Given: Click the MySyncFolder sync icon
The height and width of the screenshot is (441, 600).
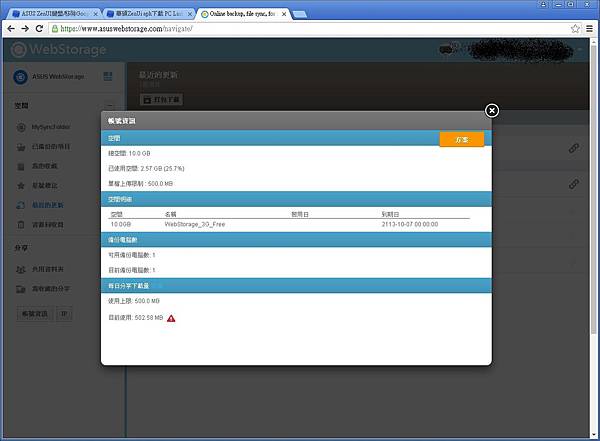Looking at the screenshot, I should click(21, 127).
